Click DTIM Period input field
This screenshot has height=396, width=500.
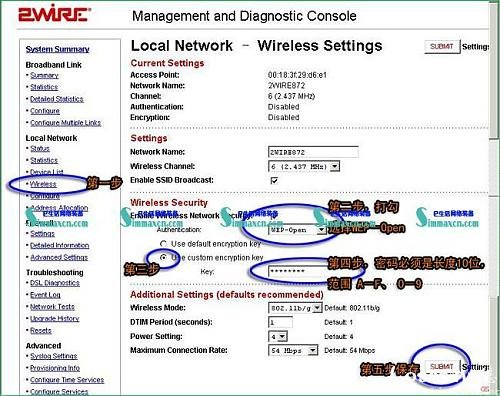click(280, 322)
